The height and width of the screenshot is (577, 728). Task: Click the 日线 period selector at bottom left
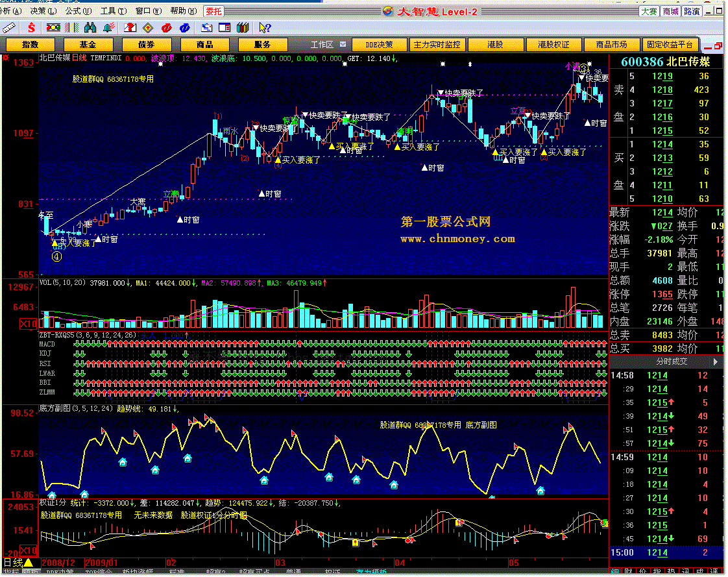[x=19, y=563]
